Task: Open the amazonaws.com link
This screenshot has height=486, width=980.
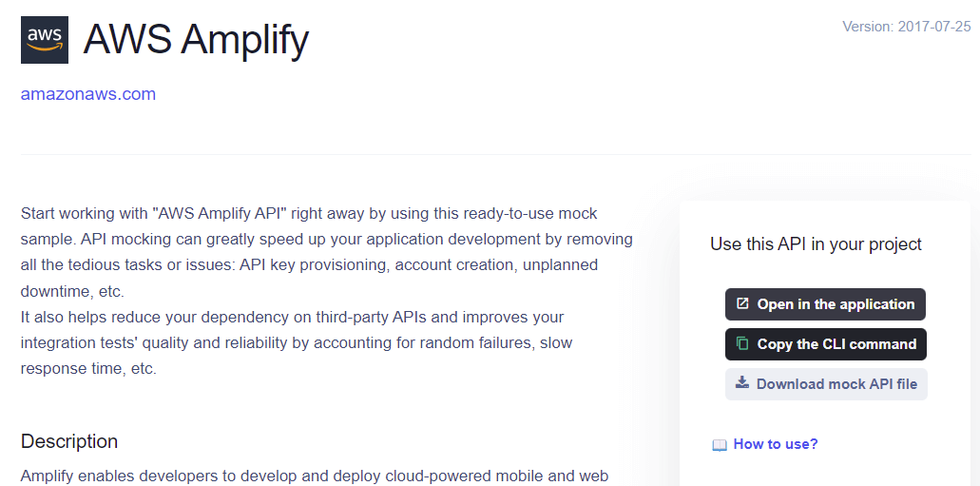Action: [x=88, y=94]
